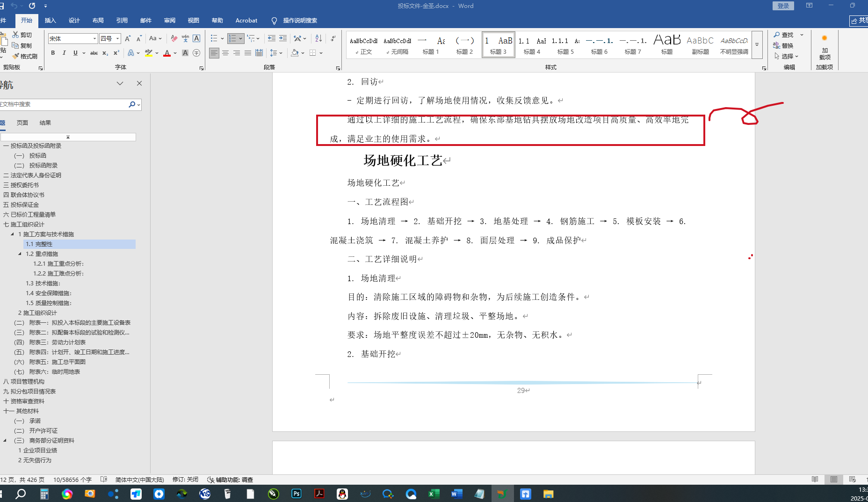Click the Format Painter (格式刷) brush

point(15,56)
